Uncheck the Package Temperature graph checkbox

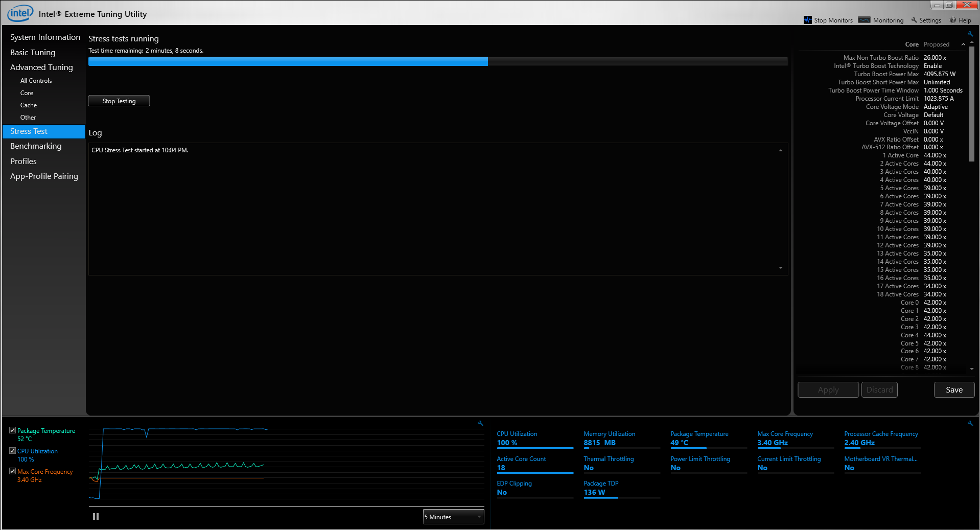(x=12, y=430)
